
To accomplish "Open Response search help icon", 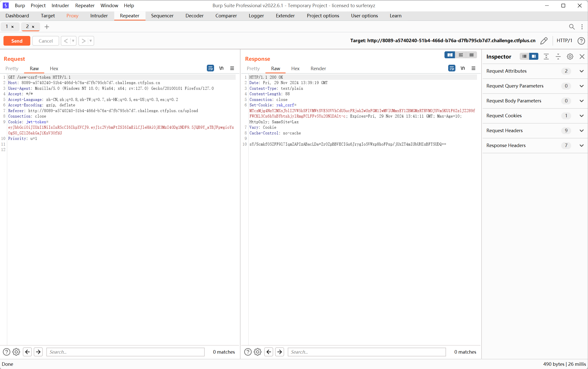I will 248,352.
